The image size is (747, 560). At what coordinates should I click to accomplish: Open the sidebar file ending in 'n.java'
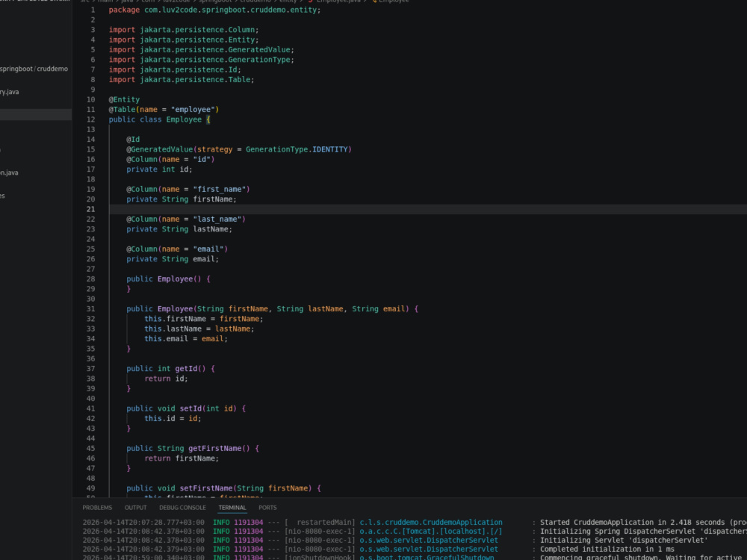[9, 172]
